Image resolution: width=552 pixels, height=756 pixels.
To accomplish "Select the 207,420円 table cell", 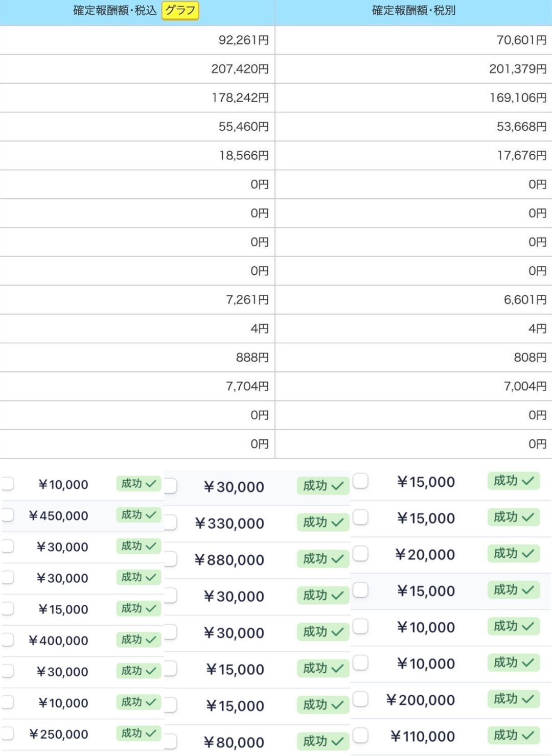I will coord(137,69).
